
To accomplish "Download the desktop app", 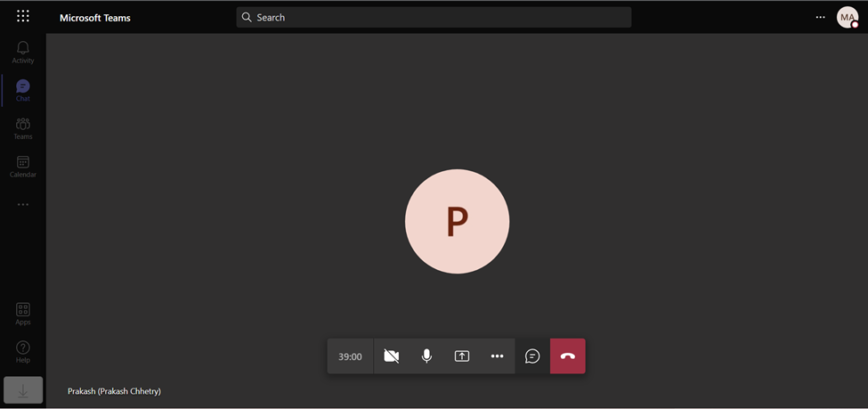I will point(23,390).
